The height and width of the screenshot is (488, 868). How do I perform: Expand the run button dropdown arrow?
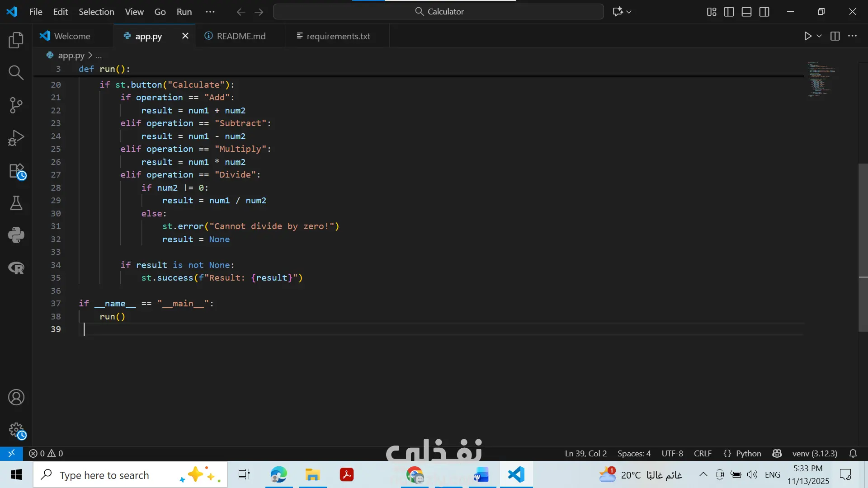(x=819, y=36)
